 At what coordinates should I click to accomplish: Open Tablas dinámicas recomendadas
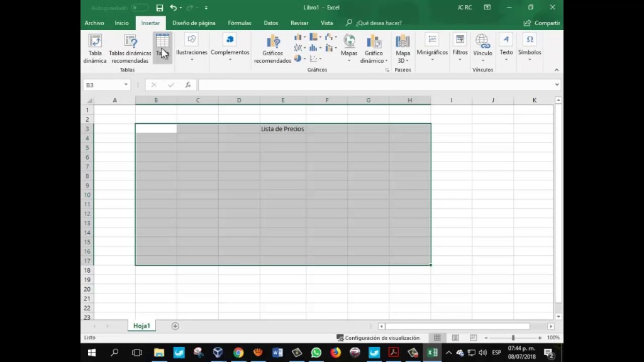point(130,48)
